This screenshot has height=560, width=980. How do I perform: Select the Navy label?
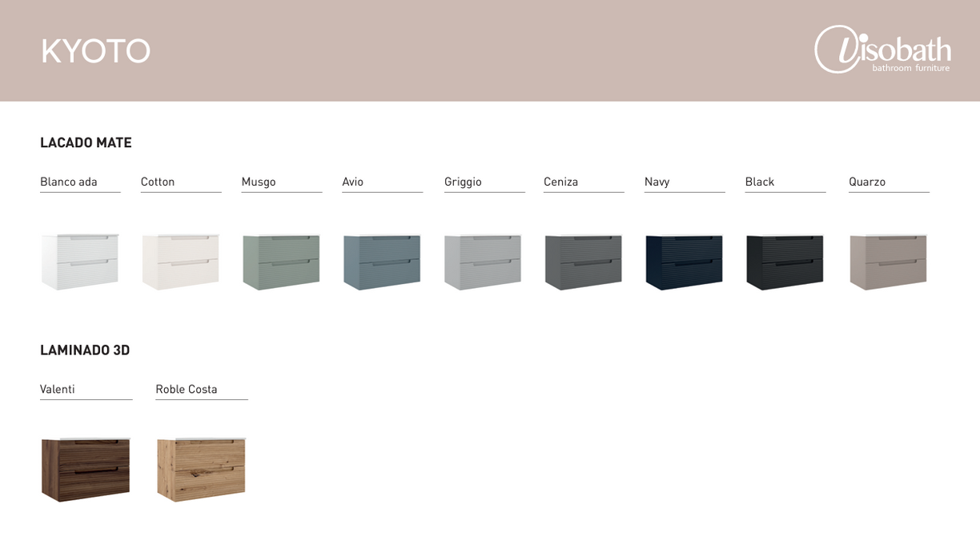(x=657, y=182)
